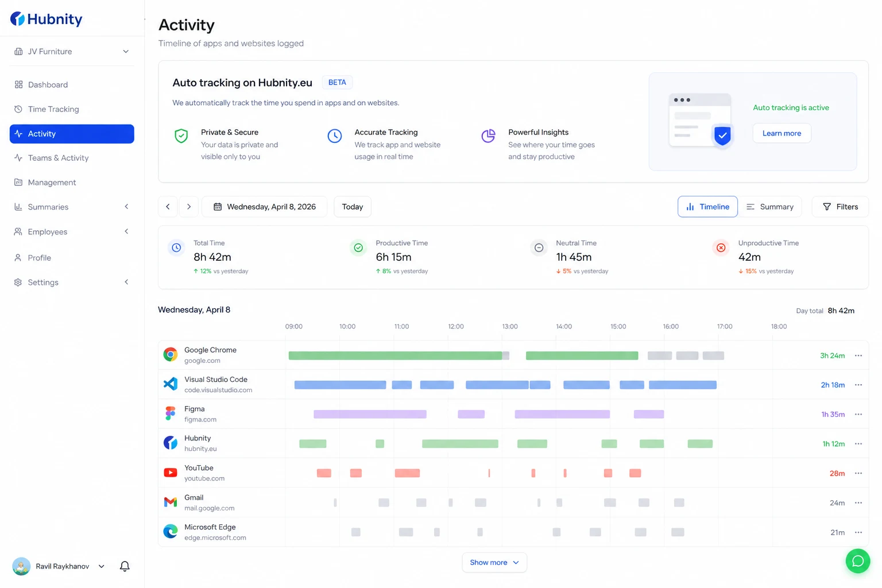Open the more options for Microsoft Edge row
Screen dimensions: 882x588
[858, 532]
